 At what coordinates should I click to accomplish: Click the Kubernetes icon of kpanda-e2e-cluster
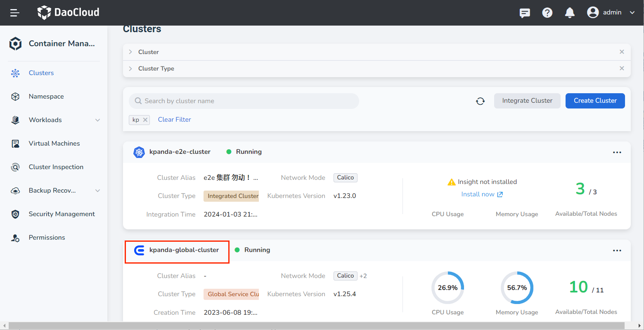[139, 152]
